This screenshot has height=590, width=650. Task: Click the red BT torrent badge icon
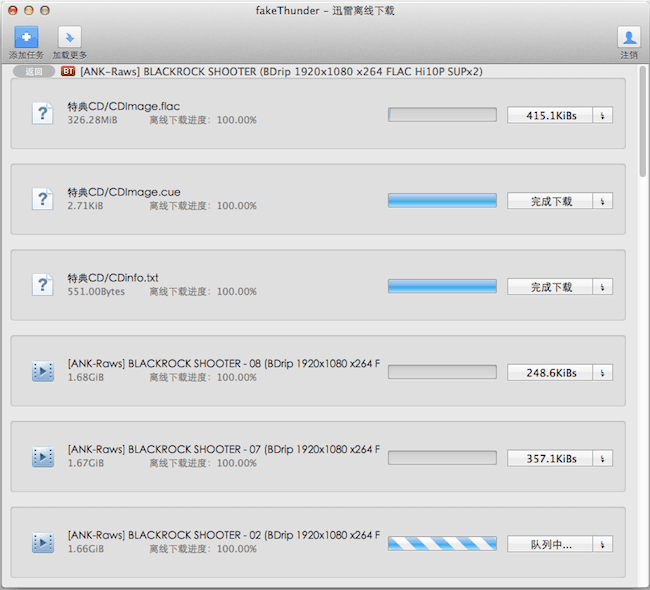68,72
